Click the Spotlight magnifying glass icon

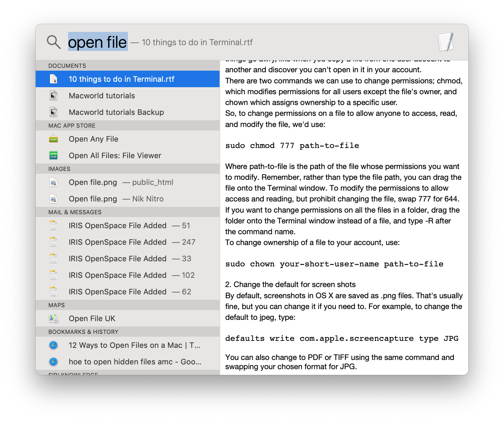[x=54, y=42]
